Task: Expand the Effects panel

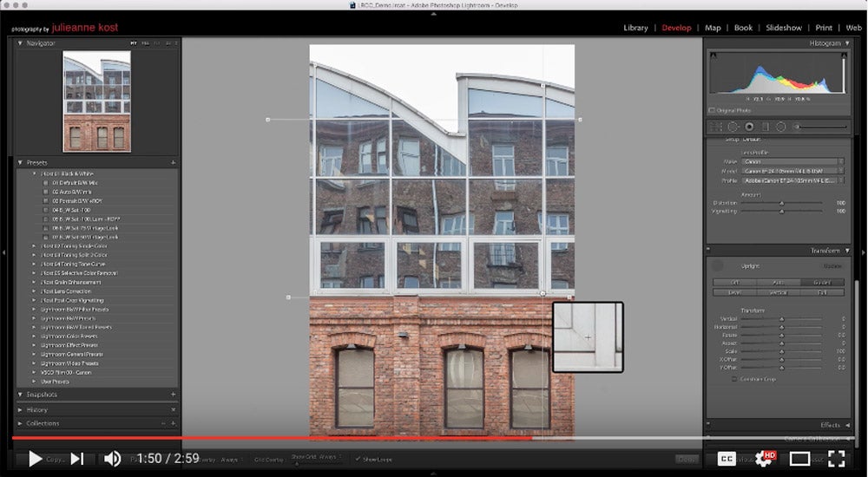Action: [847, 425]
